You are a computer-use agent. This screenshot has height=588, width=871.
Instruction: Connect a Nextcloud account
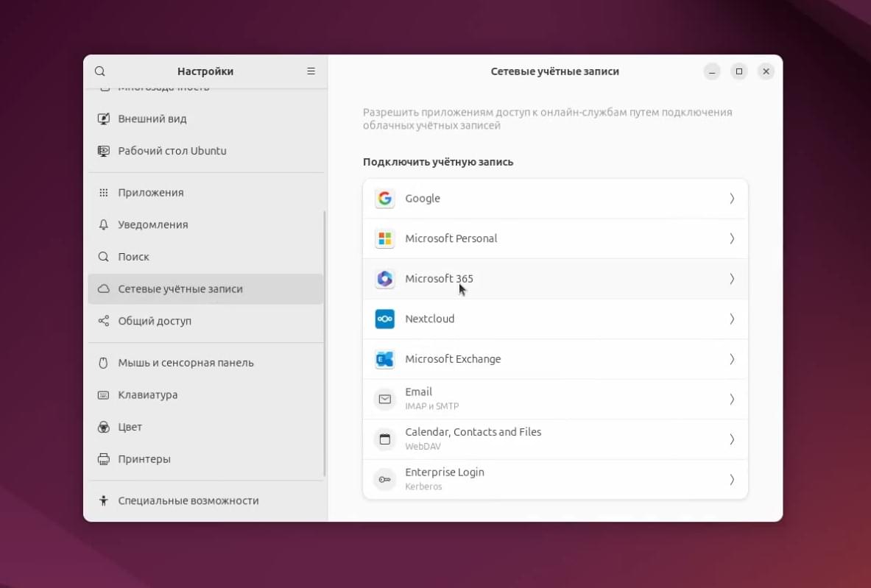coord(555,319)
